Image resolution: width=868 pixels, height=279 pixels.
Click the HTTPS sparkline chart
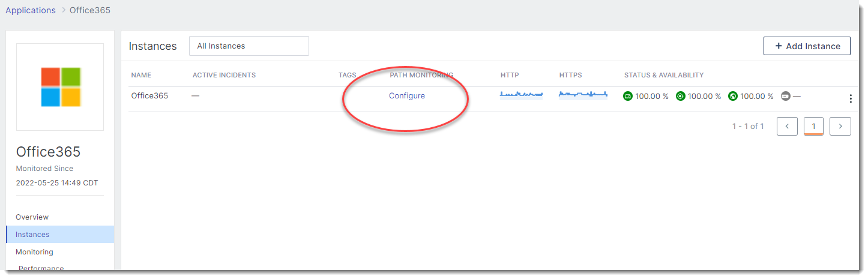pyautogui.click(x=583, y=95)
